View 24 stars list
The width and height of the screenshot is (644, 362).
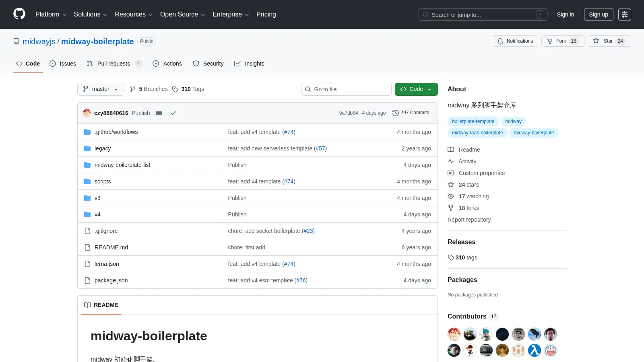463,185
